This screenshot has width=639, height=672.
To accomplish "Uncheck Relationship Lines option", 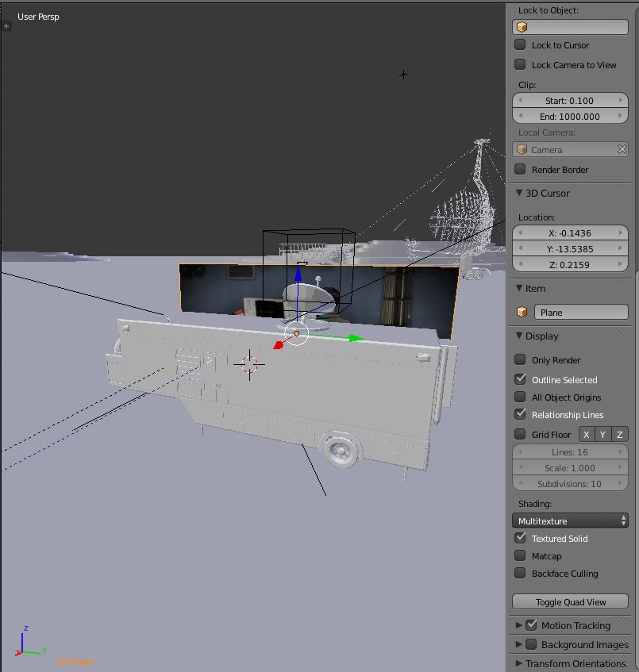I will tap(520, 414).
